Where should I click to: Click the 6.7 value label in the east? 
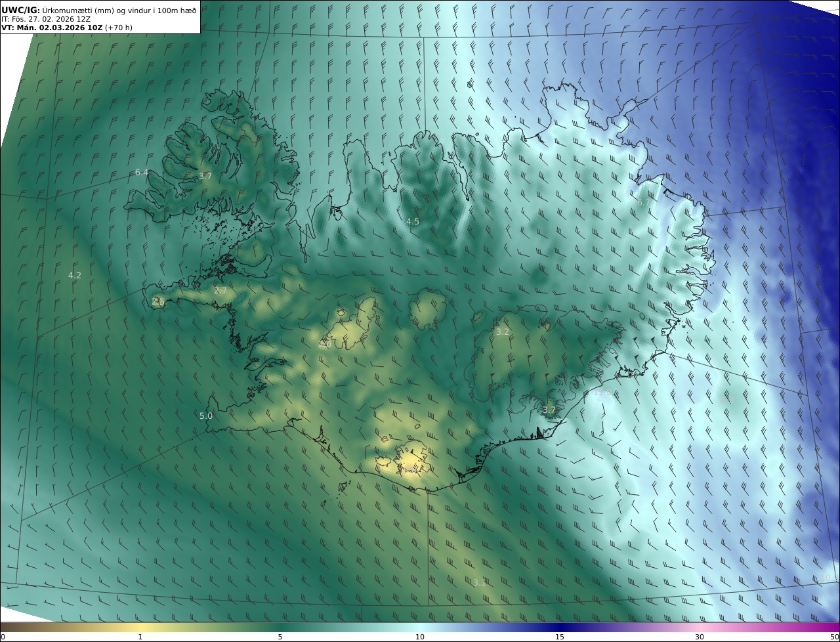click(644, 203)
